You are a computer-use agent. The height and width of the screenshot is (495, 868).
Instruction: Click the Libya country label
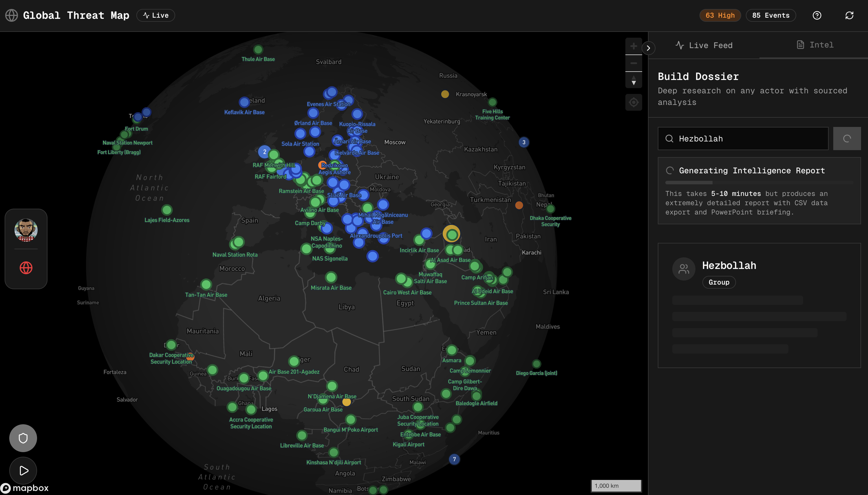pos(346,307)
